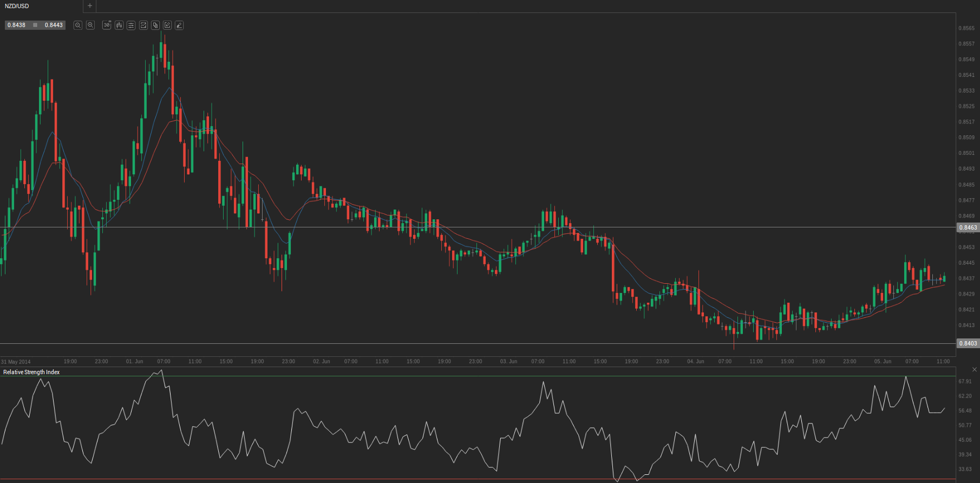Click the 04. Jun date label
Image resolution: width=980 pixels, height=483 pixels.
[696, 361]
